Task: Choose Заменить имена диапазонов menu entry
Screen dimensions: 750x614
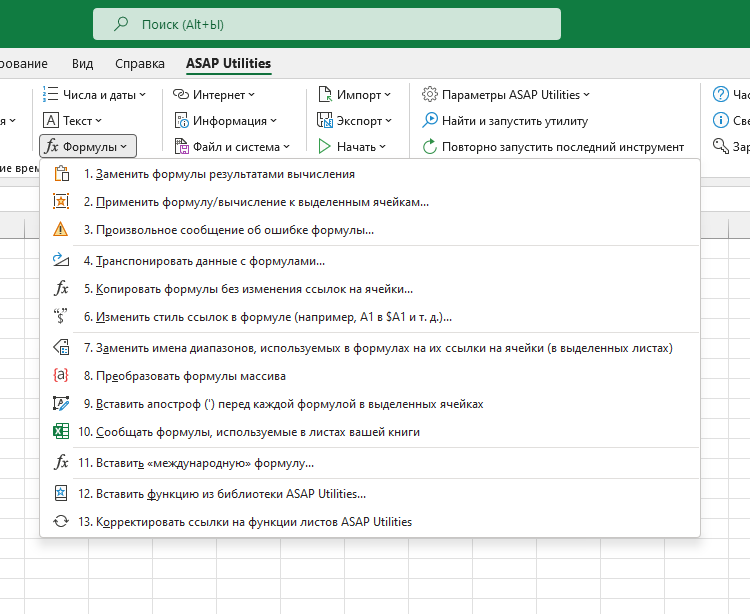Action: (370, 348)
